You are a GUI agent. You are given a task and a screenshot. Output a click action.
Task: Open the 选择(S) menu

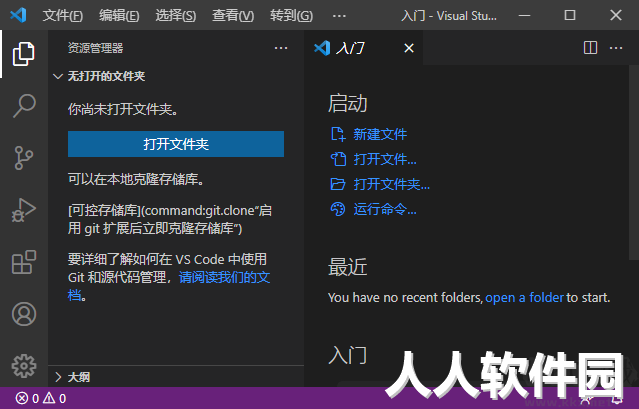coord(176,15)
